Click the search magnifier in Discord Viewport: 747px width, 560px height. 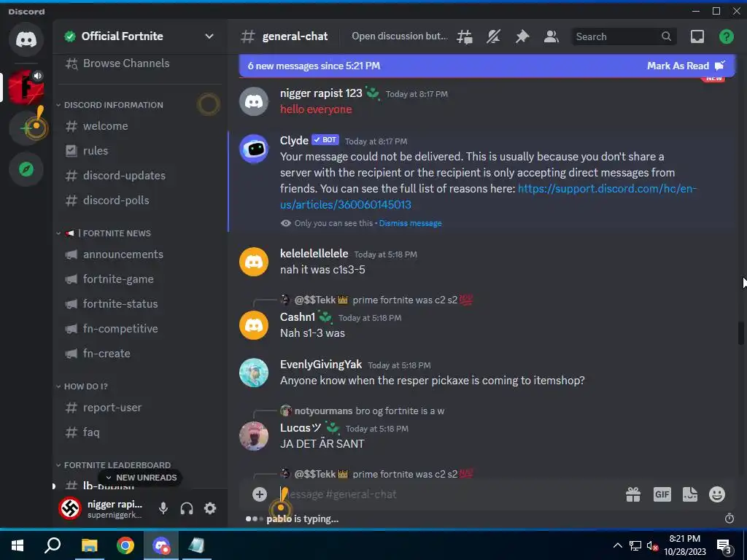pyautogui.click(x=666, y=36)
